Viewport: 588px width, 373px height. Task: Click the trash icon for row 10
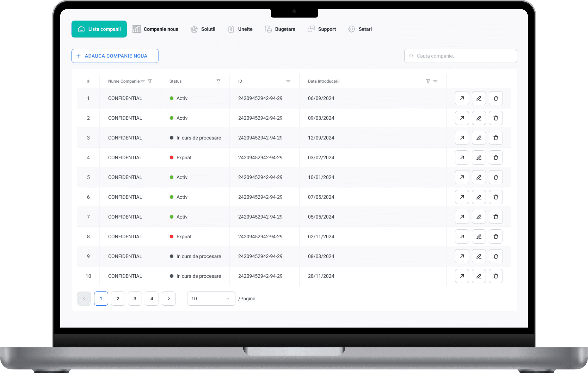(x=496, y=276)
